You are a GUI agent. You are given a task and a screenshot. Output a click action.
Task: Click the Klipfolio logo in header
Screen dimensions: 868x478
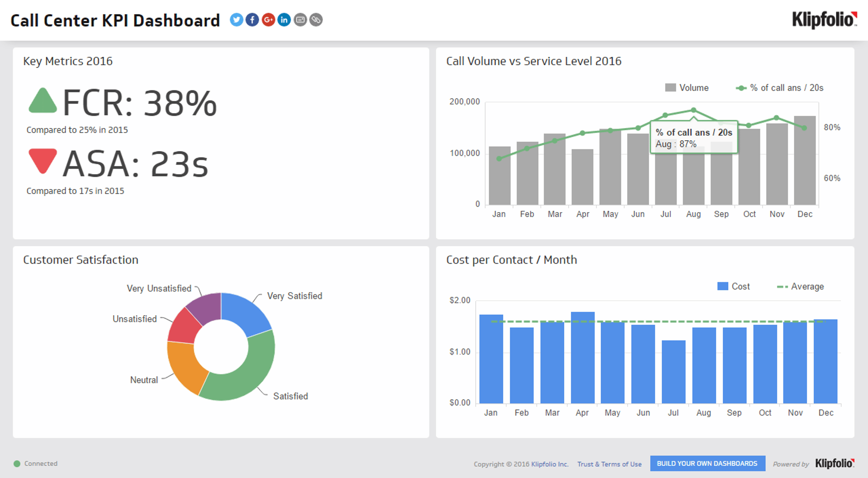click(824, 20)
